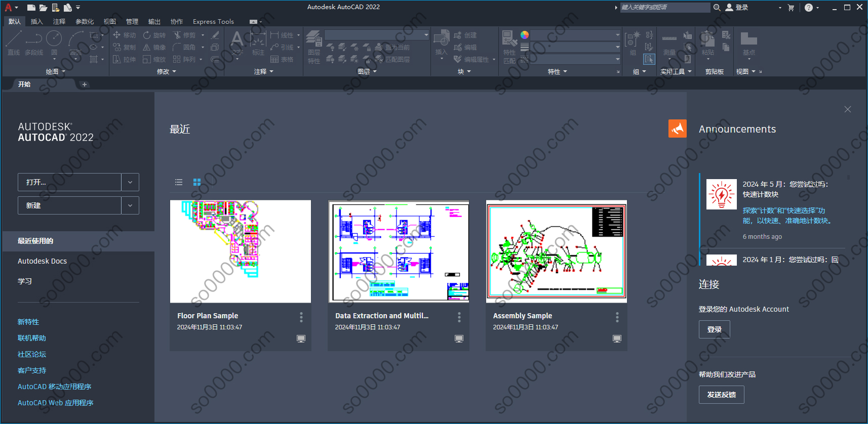Click the Paste (粘贴) icon
The image size is (868, 424).
[707, 44]
